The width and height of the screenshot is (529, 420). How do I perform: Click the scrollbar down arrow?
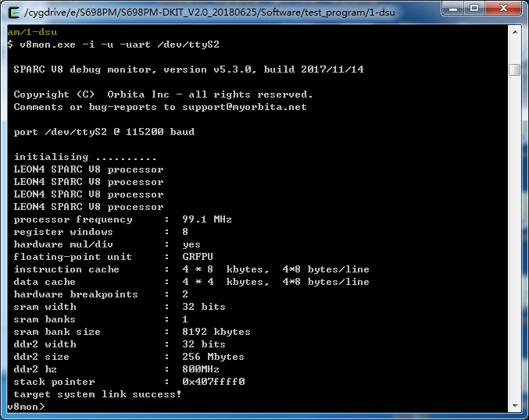(x=514, y=405)
